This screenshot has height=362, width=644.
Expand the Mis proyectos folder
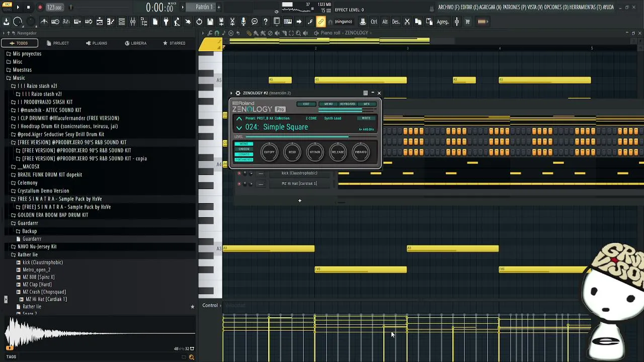pos(24,54)
